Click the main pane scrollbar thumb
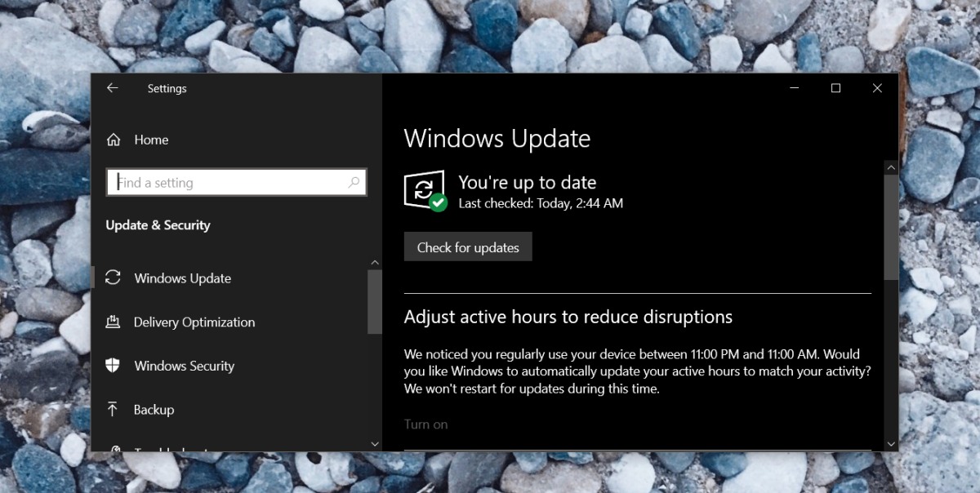 point(891,228)
